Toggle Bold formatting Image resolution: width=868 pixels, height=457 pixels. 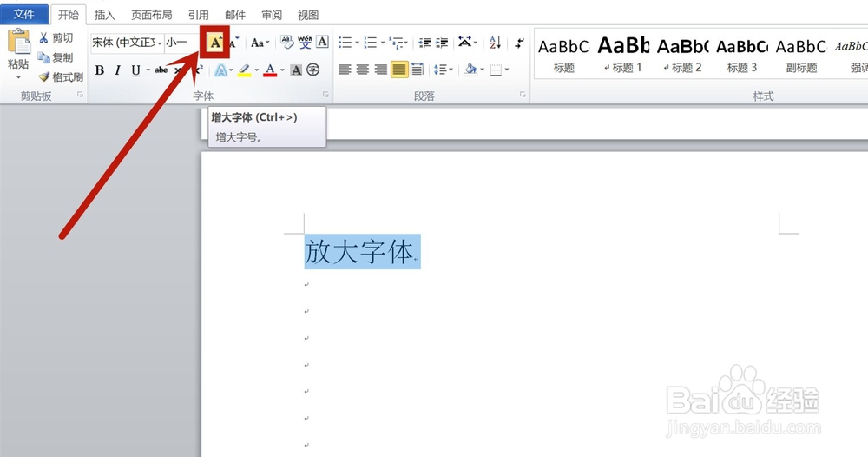click(100, 70)
